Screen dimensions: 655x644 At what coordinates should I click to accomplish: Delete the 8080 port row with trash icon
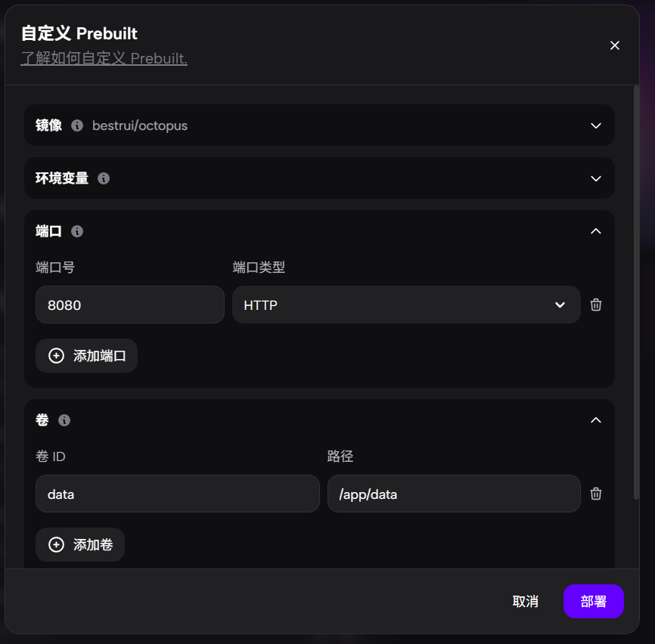pyautogui.click(x=596, y=305)
